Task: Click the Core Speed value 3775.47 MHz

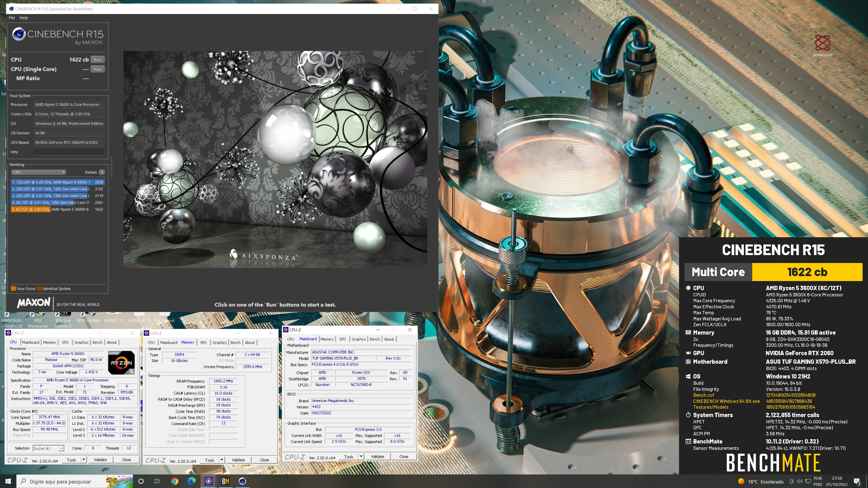Action: (x=49, y=417)
